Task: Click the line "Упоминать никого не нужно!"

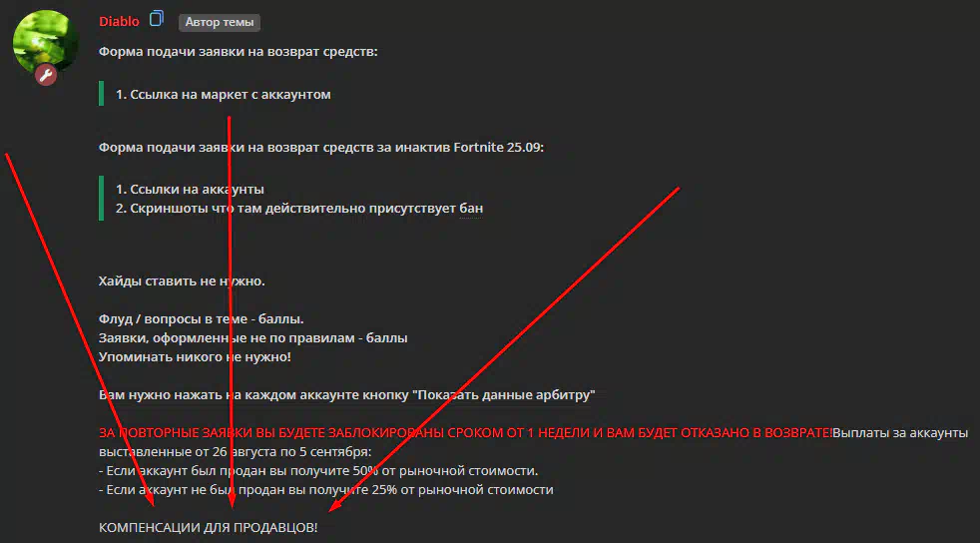Action: pos(195,356)
